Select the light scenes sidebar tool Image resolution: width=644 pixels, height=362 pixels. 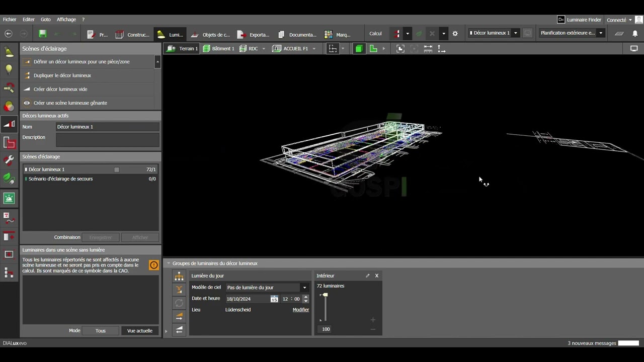click(9, 124)
